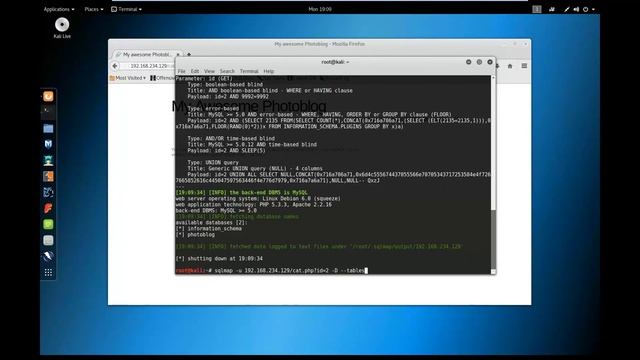Click the 'Payload: id=2 AND SLEEP(5)' line
This screenshot has width=640, height=360.
pyautogui.click(x=227, y=150)
